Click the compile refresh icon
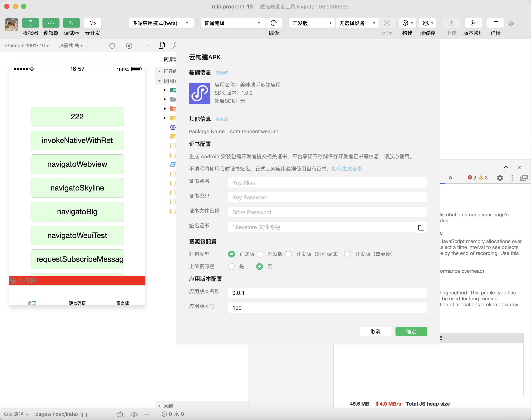This screenshot has height=420, width=531. pyautogui.click(x=274, y=23)
